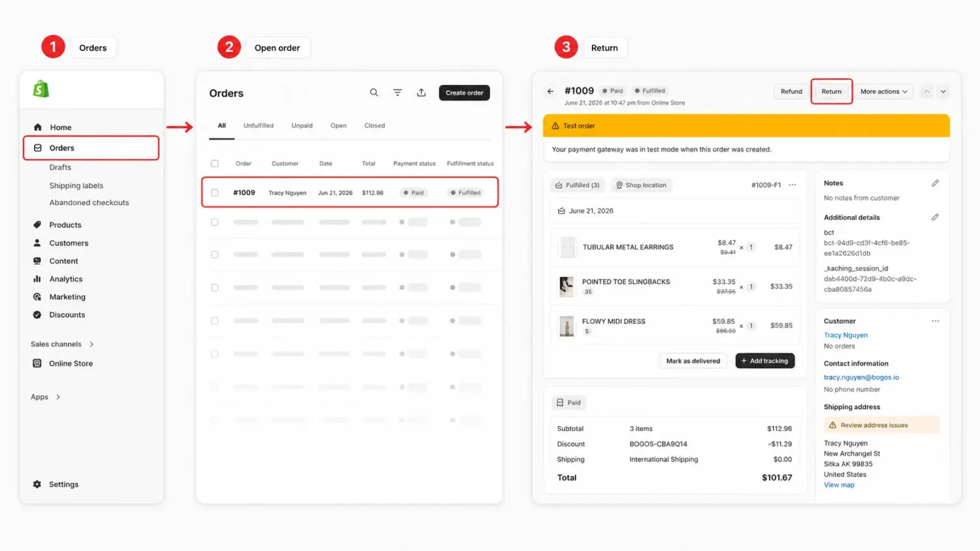Click the back arrow on order #1009
Screen dimensions: 980x551
pos(550,91)
